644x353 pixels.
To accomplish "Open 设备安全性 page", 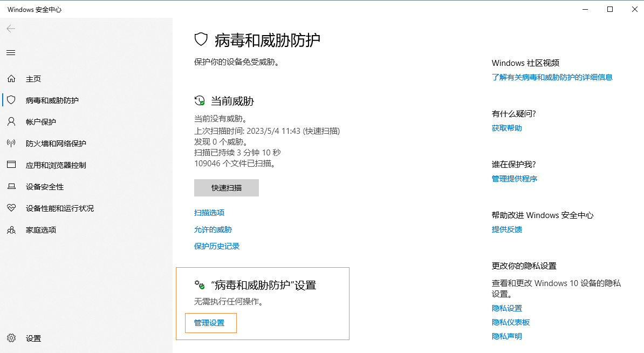I will 45,187.
